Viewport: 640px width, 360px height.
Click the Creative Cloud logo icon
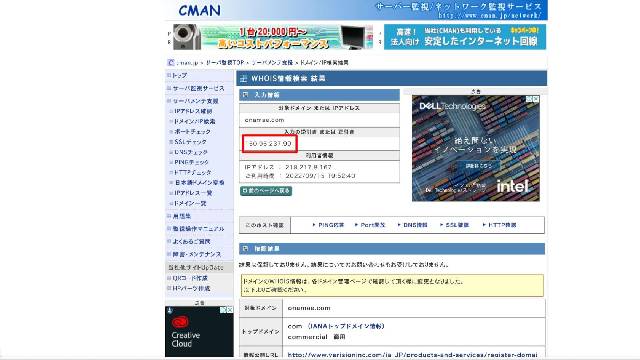point(180,322)
